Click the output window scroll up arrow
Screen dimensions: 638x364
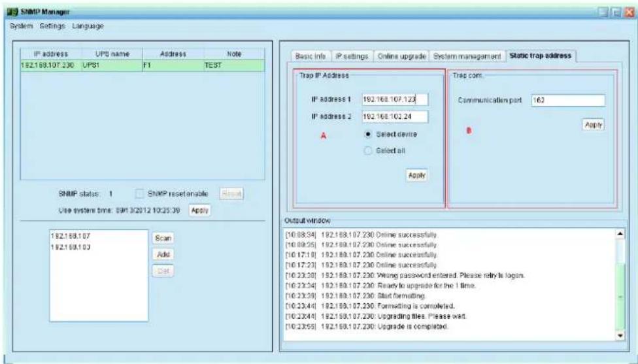point(620,234)
